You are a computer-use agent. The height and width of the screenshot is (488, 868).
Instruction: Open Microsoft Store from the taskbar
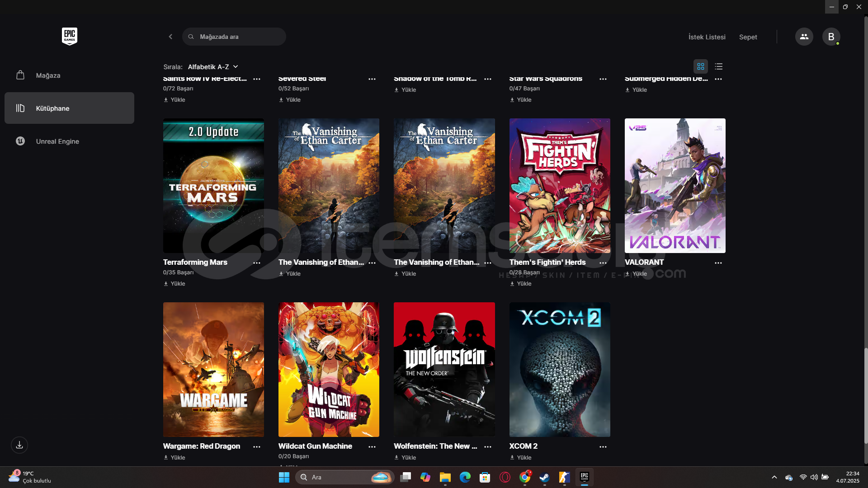click(x=485, y=477)
